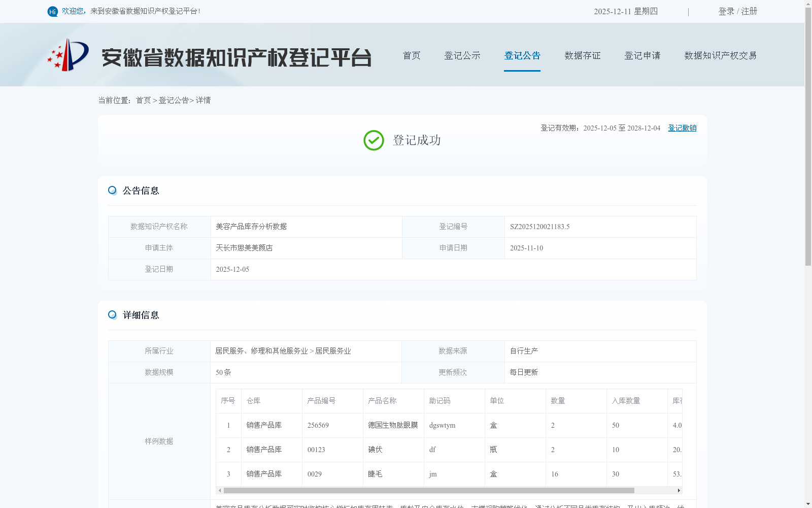Click inbound quantity 50 in row 1
The height and width of the screenshot is (508, 812).
coord(615,425)
